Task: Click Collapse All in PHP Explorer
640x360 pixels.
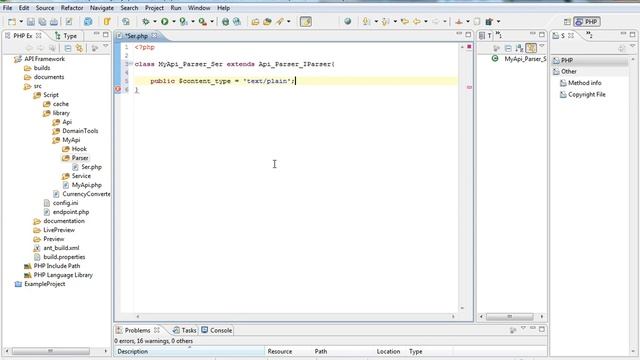Action: 68,49
